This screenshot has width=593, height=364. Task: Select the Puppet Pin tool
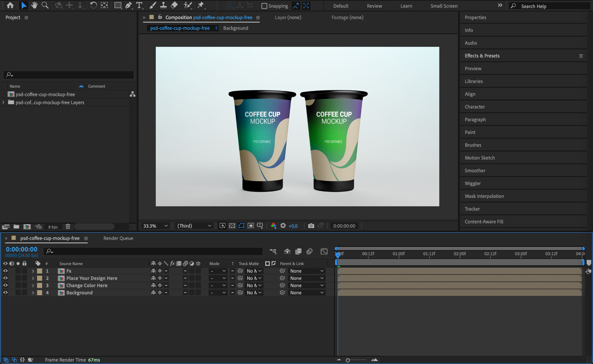coord(200,5)
